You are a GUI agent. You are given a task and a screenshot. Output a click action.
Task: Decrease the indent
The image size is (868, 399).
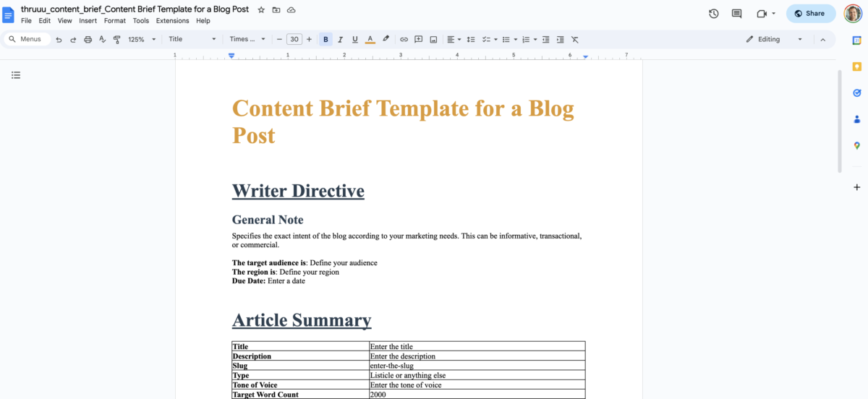pyautogui.click(x=545, y=39)
